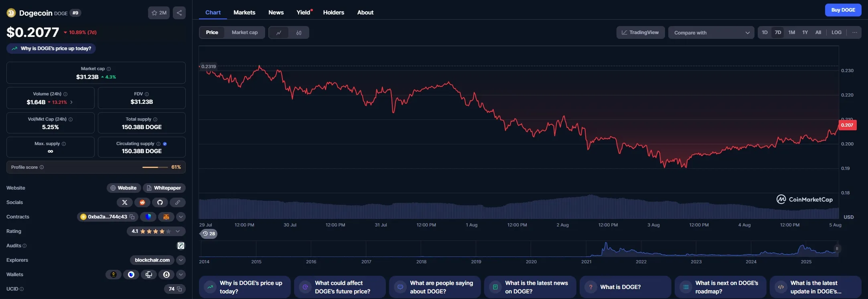
Task: Add Dogecoin to watchlist via star button
Action: (x=159, y=13)
